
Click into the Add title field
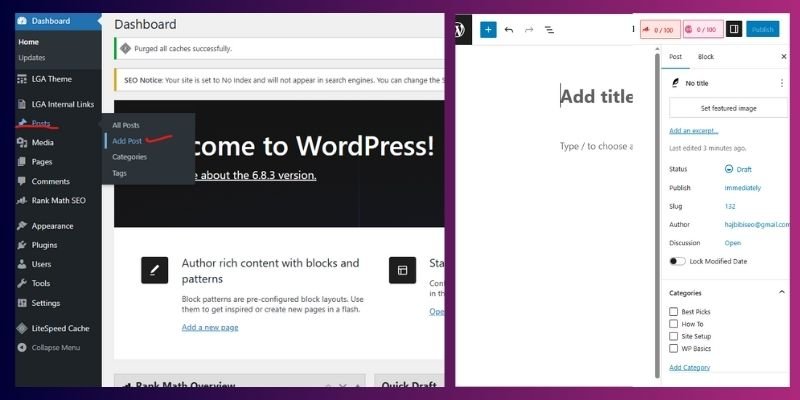click(x=596, y=96)
